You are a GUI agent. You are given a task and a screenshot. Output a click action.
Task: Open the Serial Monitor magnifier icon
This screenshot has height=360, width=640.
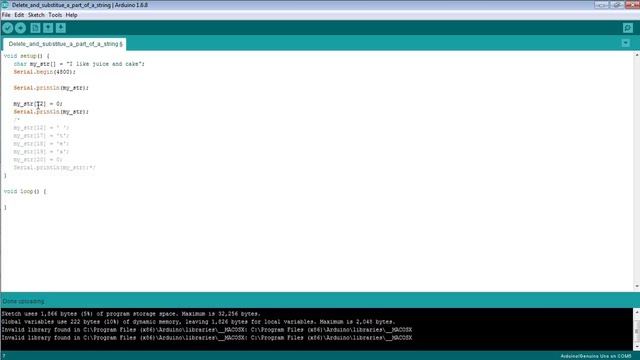coord(628,28)
